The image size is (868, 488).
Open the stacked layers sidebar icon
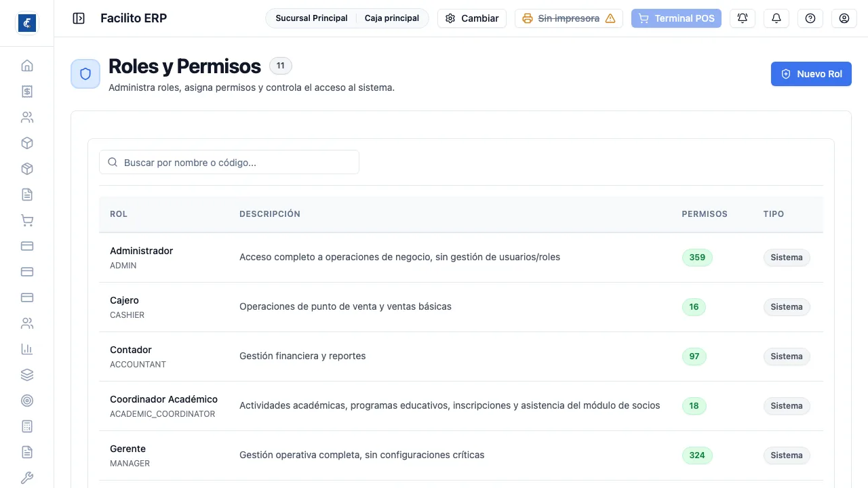[x=27, y=375]
